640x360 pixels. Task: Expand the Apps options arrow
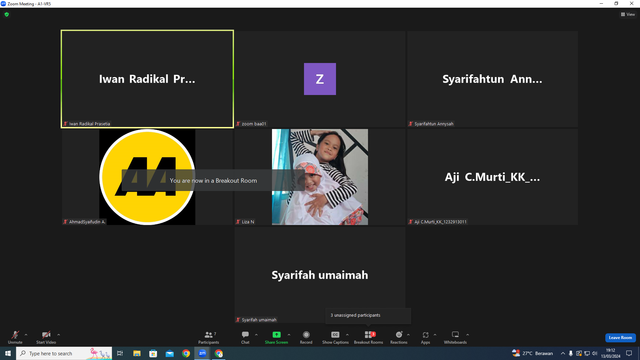(x=435, y=335)
